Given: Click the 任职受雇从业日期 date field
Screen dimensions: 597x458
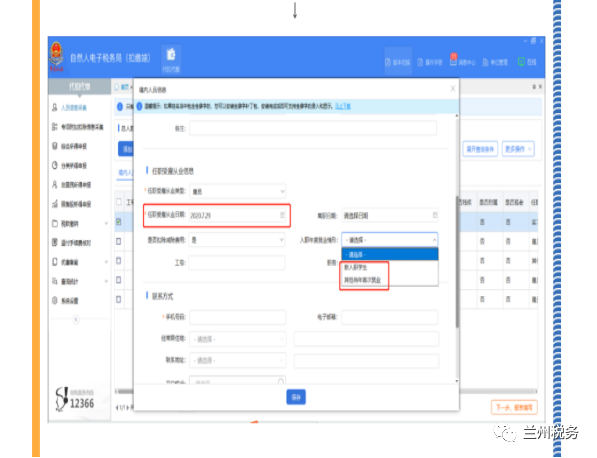Looking at the screenshot, I should pyautogui.click(x=238, y=215).
